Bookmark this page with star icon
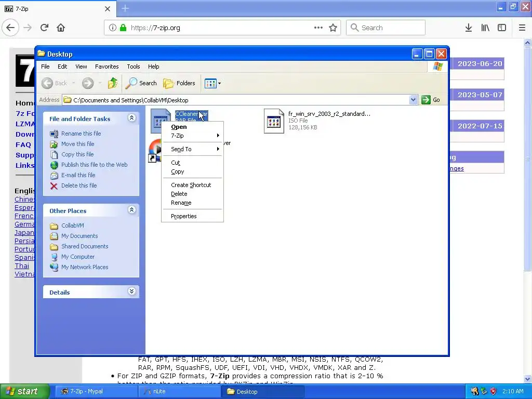Screen dimensions: 532x399 tap(333, 28)
